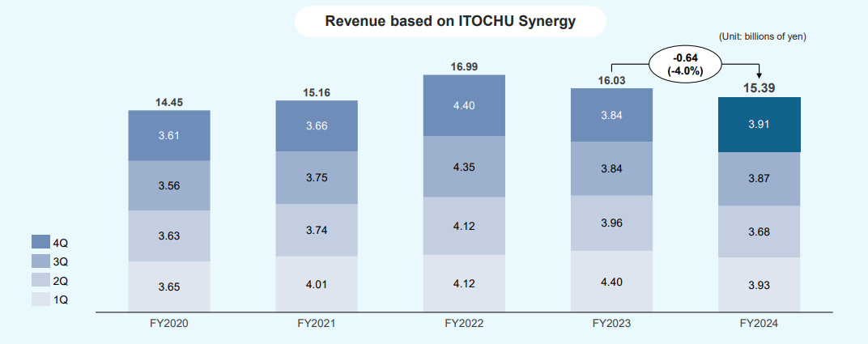Click the 'FY2022' axis label
The image size is (868, 344).
pyautogui.click(x=464, y=325)
